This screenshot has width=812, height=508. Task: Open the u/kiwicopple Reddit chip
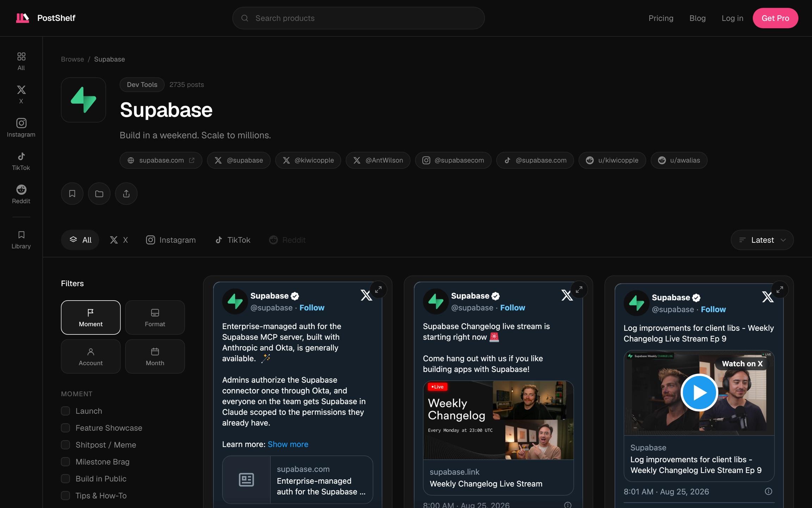612,161
